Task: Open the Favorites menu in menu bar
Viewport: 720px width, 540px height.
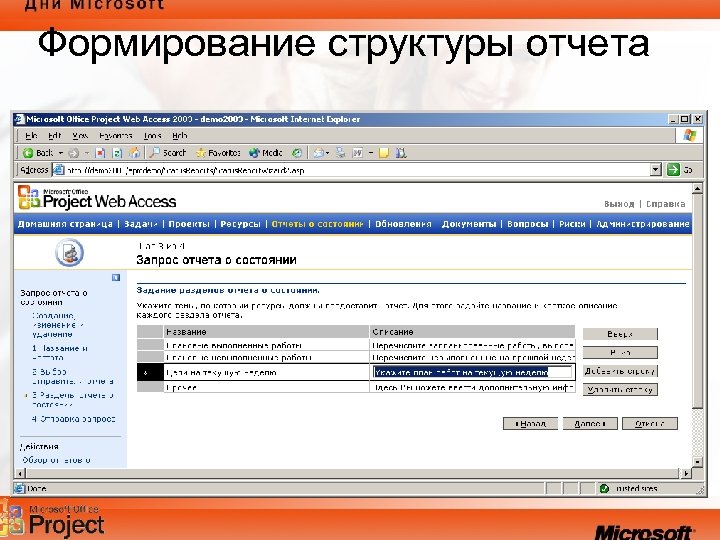Action: point(116,136)
